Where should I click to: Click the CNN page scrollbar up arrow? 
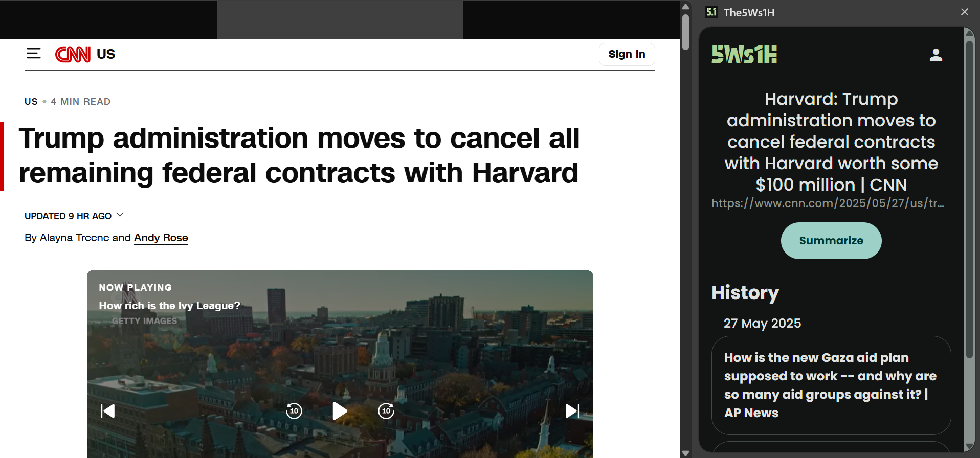tap(686, 6)
